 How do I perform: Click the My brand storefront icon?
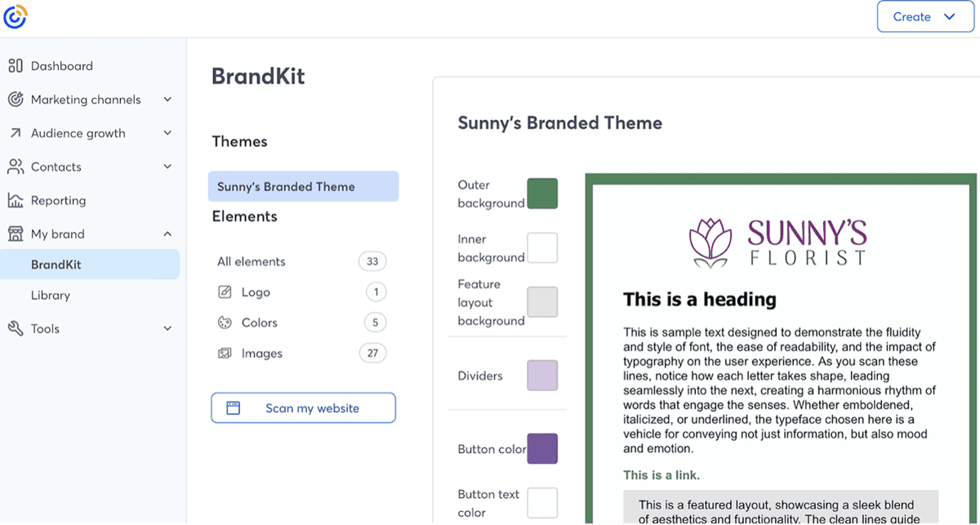(16, 234)
